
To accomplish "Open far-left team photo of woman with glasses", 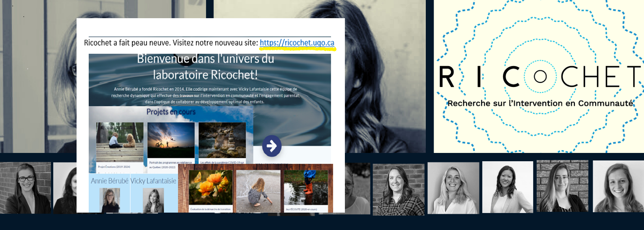I will point(26,188).
